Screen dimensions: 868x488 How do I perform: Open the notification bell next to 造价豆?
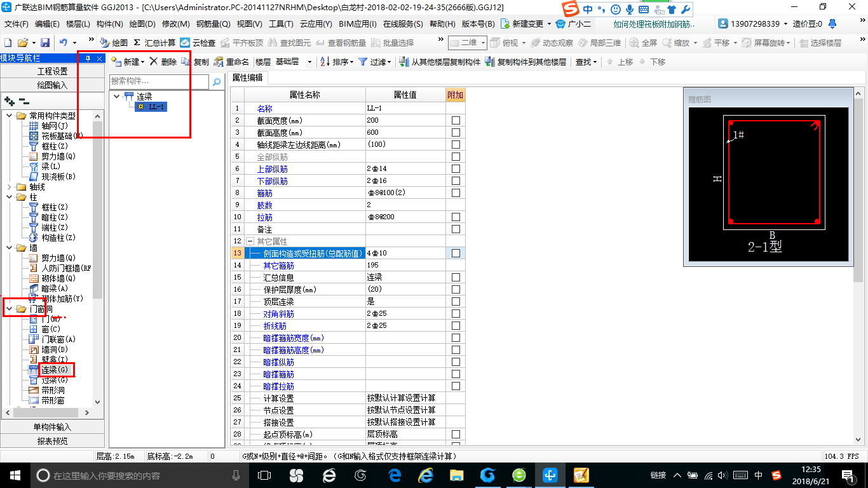click(x=833, y=24)
